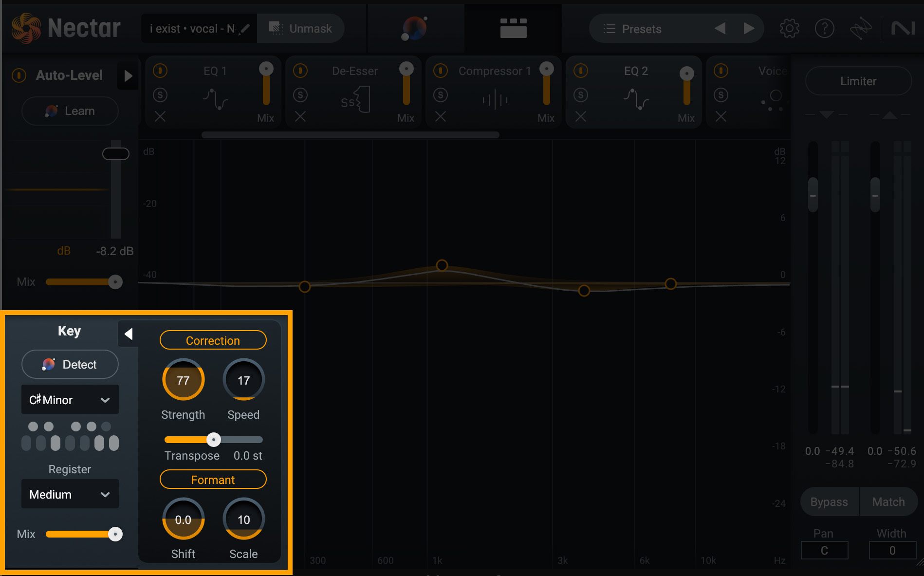Click Unmask button
Image resolution: width=924 pixels, height=576 pixels.
pyautogui.click(x=301, y=29)
